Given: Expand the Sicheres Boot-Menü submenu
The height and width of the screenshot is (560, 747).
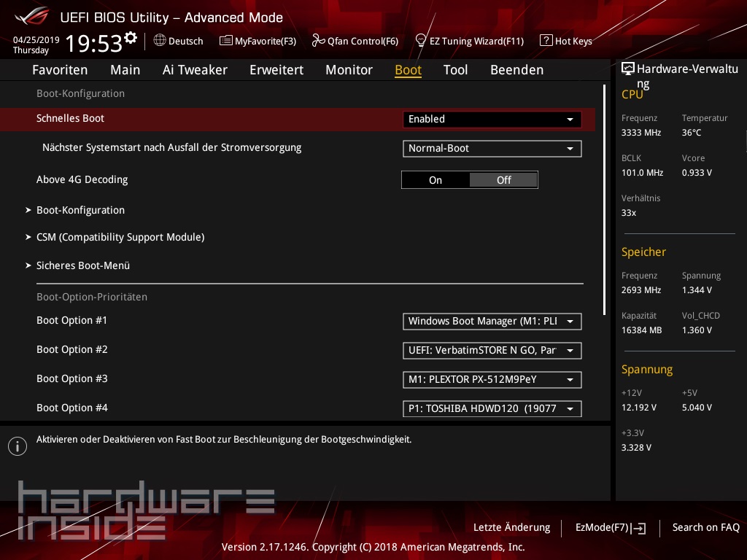Looking at the screenshot, I should [82, 265].
